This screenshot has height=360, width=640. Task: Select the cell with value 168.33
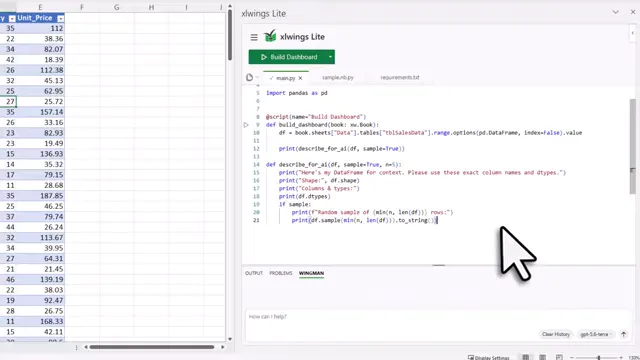(x=40, y=322)
